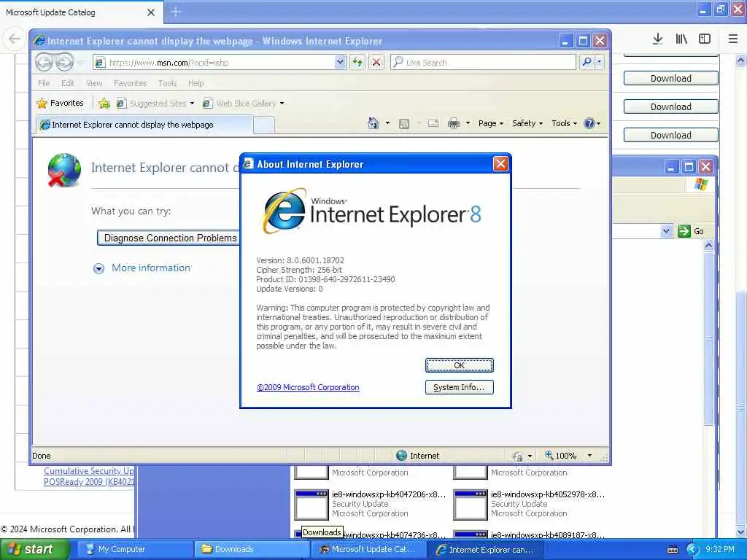Open the Home button dropdown arrow
The height and width of the screenshot is (560, 747).
[387, 123]
